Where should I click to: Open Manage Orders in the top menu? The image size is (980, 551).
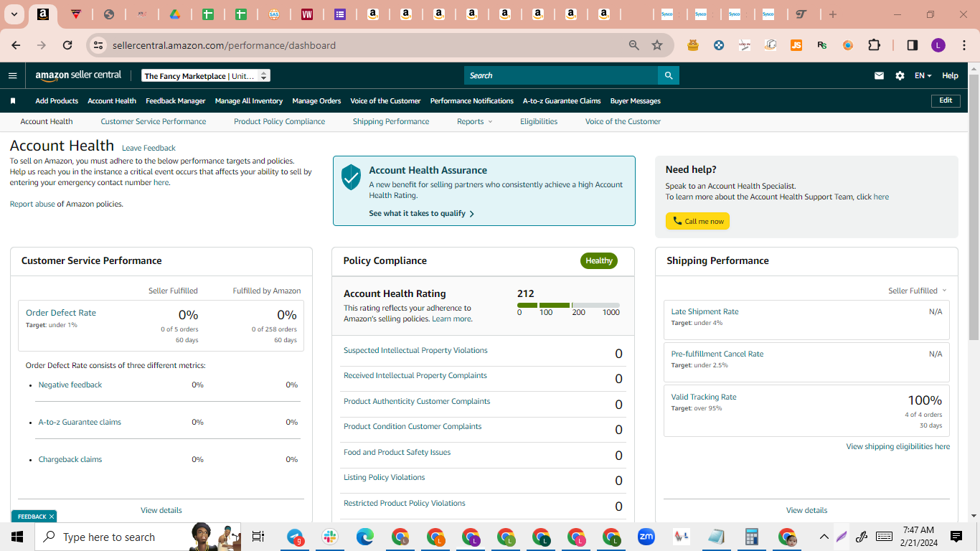click(316, 101)
